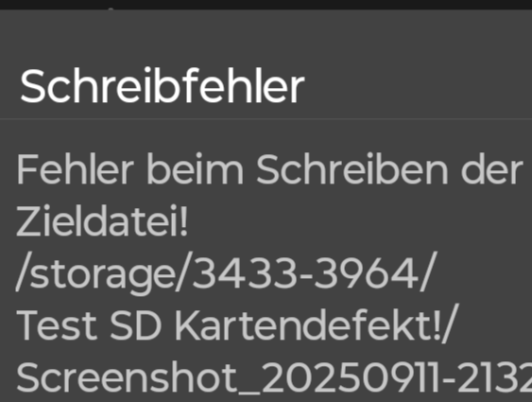This screenshot has height=402, width=532.
Task: Click the word beim in message
Action: 195,168
